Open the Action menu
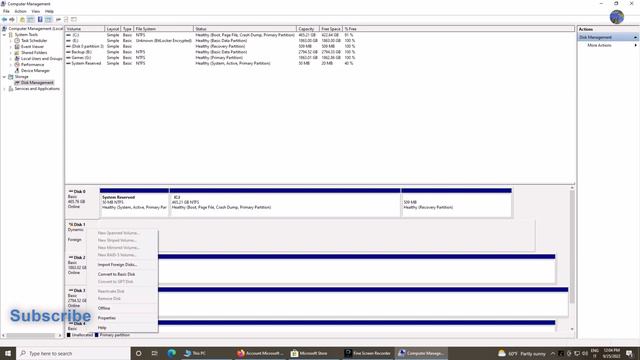Image resolution: width=640 pixels, height=360 pixels. point(20,11)
